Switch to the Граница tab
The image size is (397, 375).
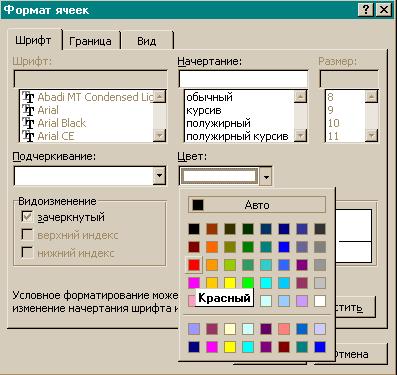click(x=90, y=41)
